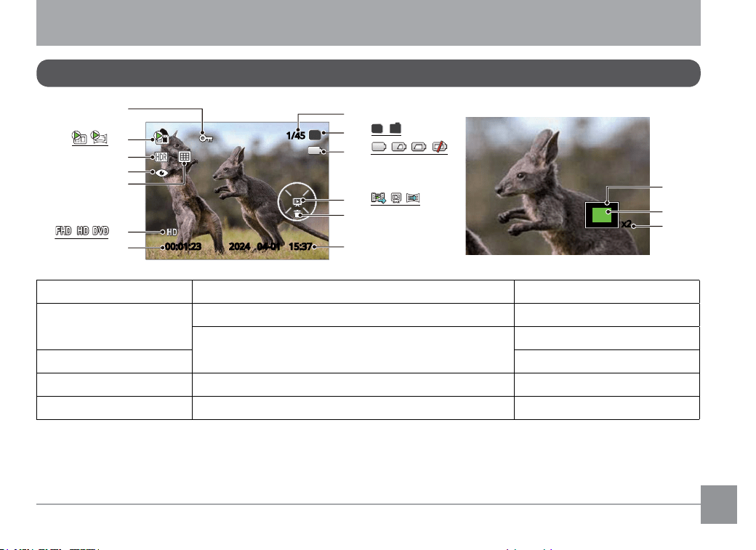
Task: Select the 00:01:23 duration on the photo
Action: [x=183, y=247]
